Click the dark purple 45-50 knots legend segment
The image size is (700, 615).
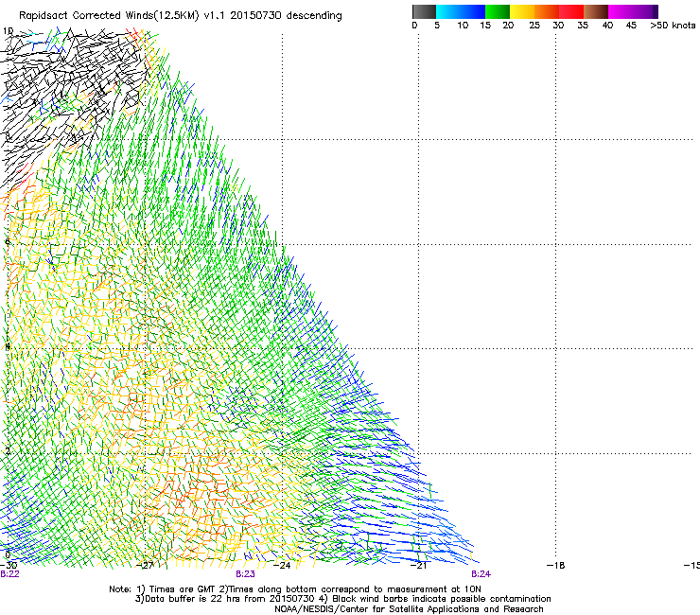645,11
